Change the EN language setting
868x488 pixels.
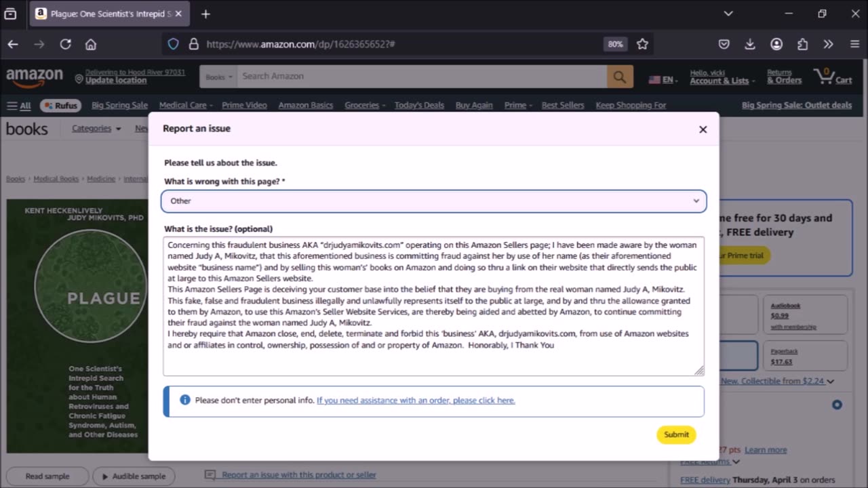pyautogui.click(x=664, y=79)
